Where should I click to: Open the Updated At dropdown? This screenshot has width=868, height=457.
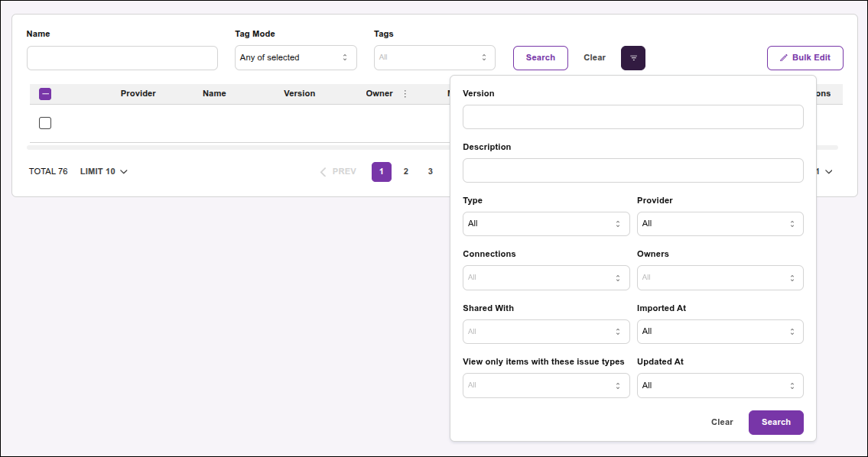click(x=720, y=386)
